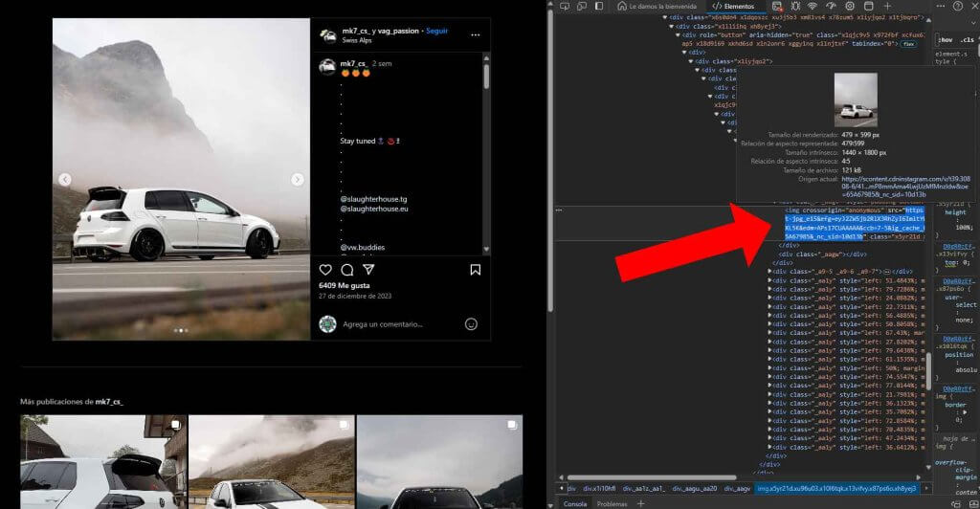Click the mk7_cs_ link in Más publicaciones
The height and width of the screenshot is (509, 980).
point(109,402)
